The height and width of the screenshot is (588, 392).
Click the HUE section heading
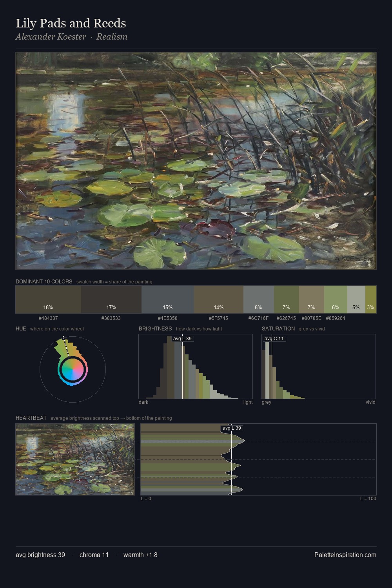[21, 328]
